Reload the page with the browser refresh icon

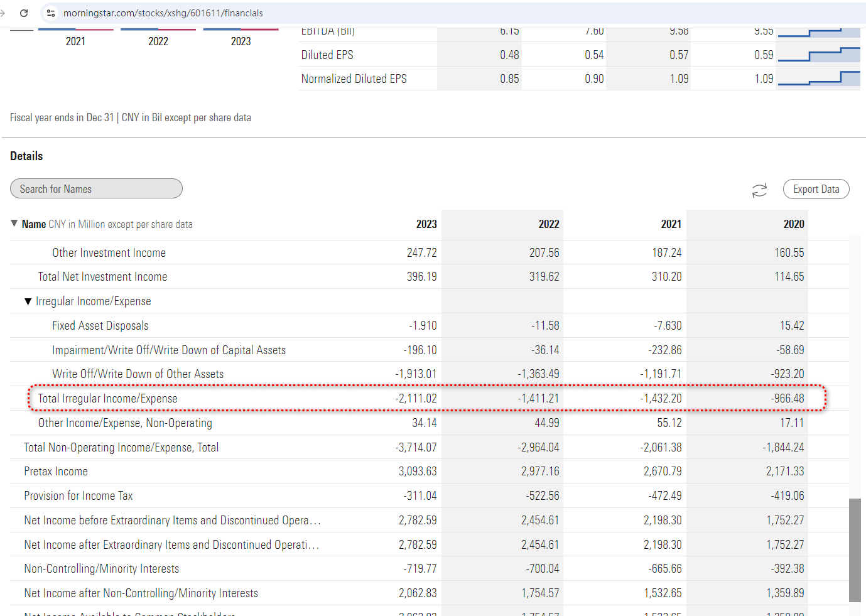pos(24,13)
